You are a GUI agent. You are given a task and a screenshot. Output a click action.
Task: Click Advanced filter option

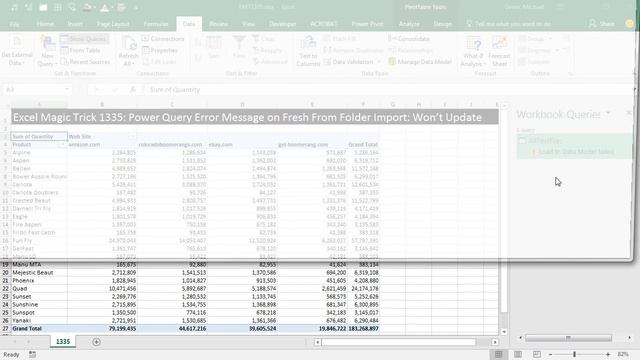click(270, 62)
